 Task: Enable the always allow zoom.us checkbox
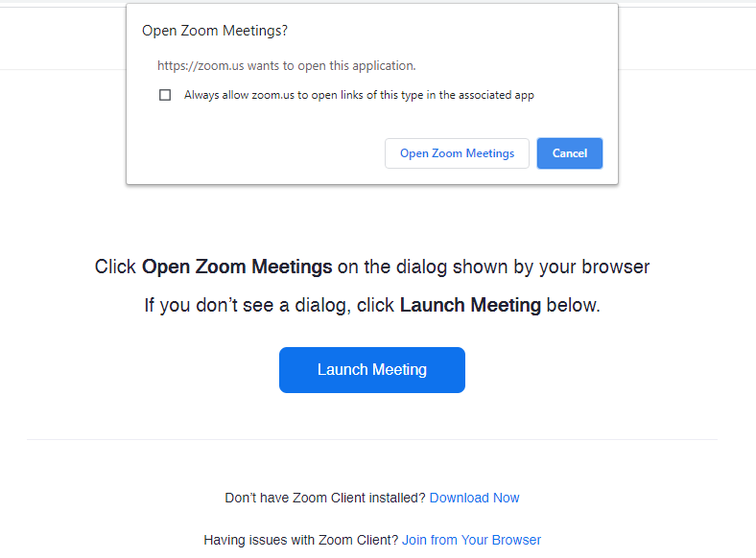pyautogui.click(x=165, y=95)
